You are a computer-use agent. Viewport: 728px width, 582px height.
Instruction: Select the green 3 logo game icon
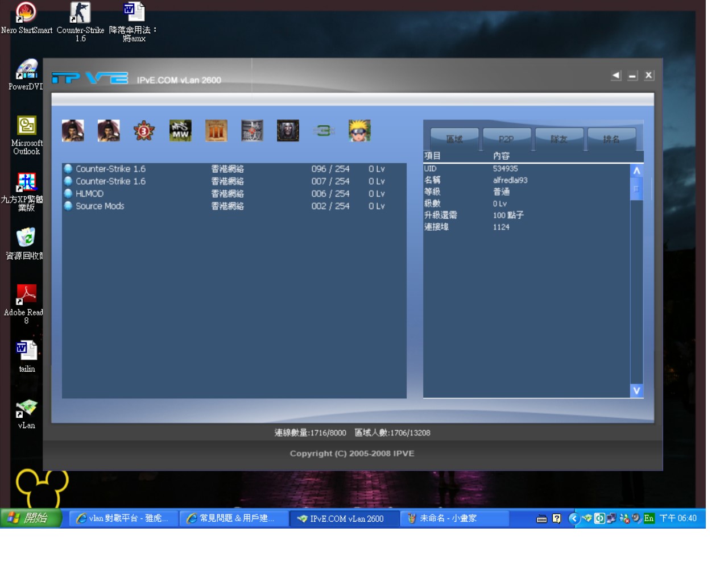[324, 131]
